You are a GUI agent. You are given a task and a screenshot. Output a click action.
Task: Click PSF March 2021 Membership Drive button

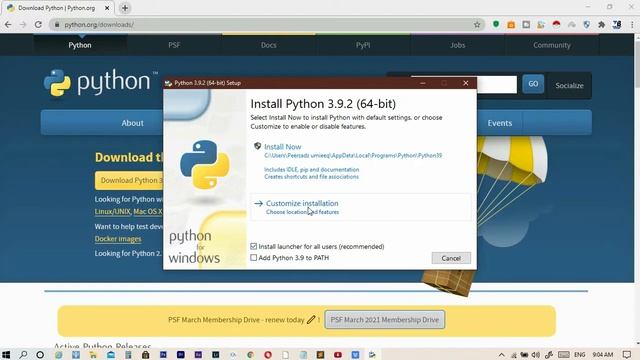tap(384, 320)
